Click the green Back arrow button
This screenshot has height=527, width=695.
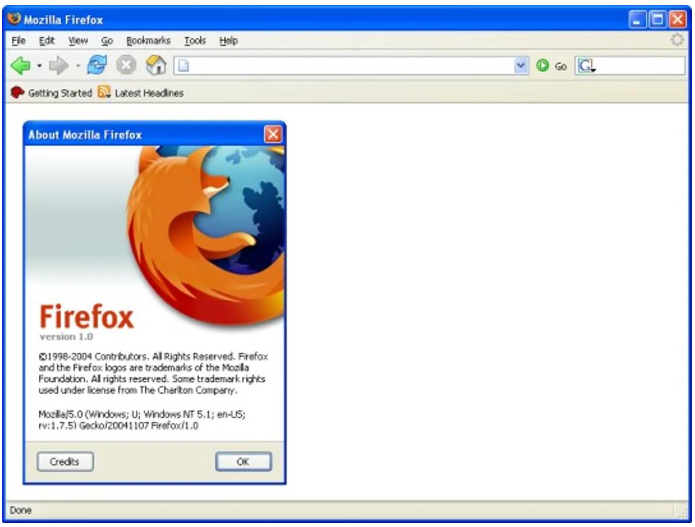pyautogui.click(x=20, y=66)
